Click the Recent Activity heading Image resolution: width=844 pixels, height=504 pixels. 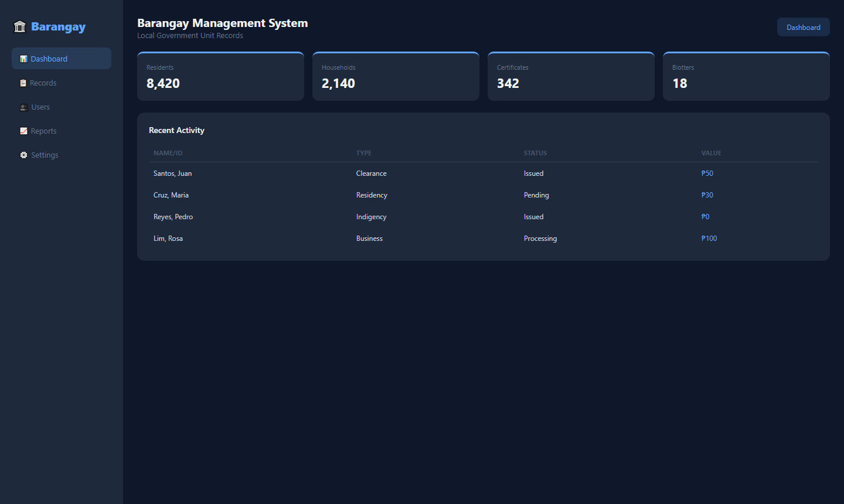[176, 130]
